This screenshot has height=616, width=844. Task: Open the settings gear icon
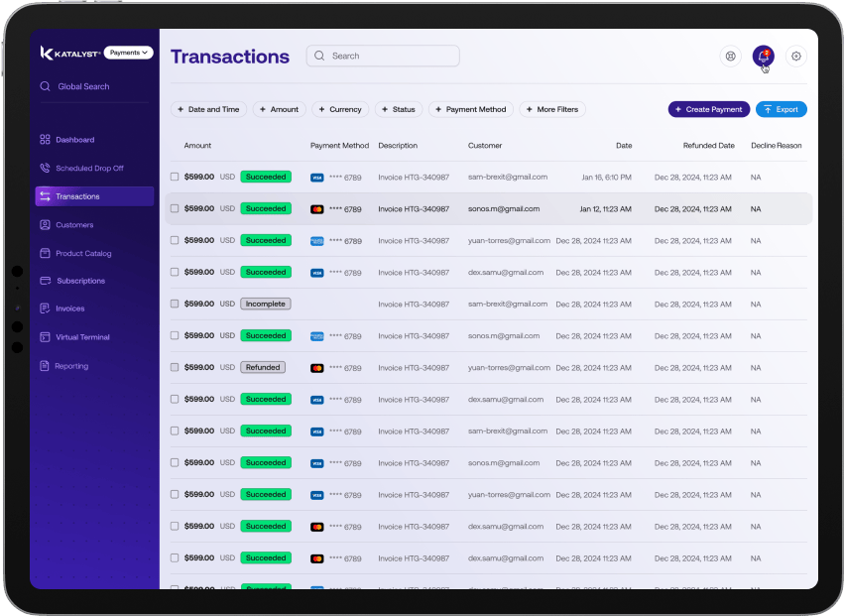pyautogui.click(x=795, y=57)
